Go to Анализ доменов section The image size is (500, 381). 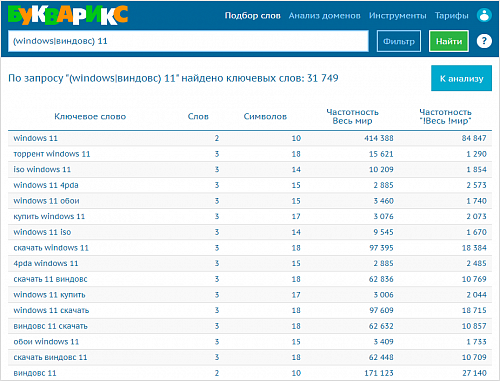[x=324, y=16]
